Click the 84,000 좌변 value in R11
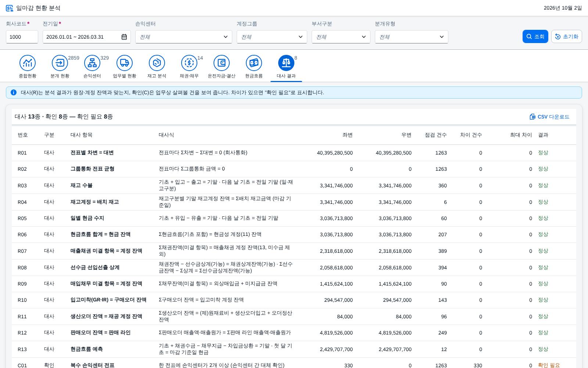 pyautogui.click(x=345, y=316)
